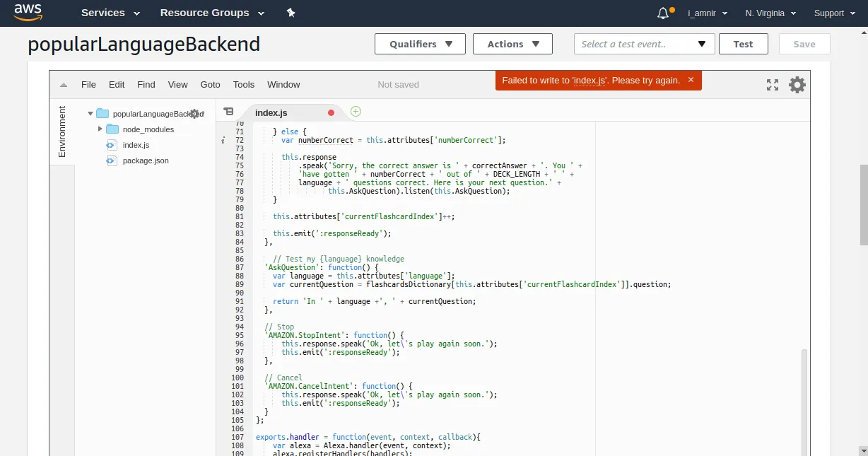
Task: Open editor preferences gear icon
Action: tap(797, 85)
